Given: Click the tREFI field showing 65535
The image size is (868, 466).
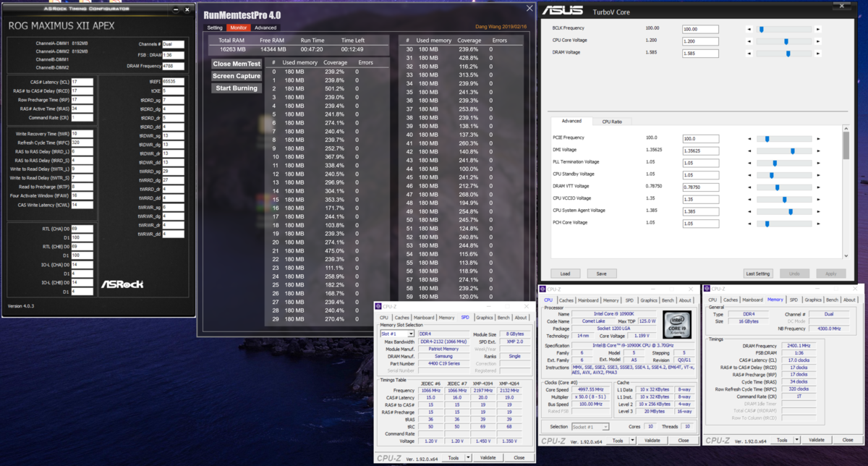Looking at the screenshot, I should [173, 82].
